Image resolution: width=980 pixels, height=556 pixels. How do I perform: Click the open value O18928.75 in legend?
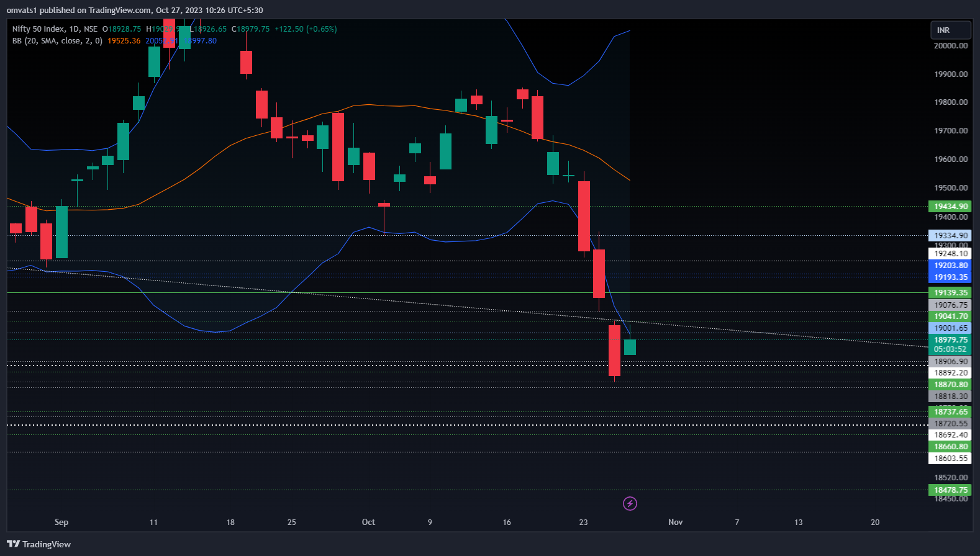(x=122, y=29)
